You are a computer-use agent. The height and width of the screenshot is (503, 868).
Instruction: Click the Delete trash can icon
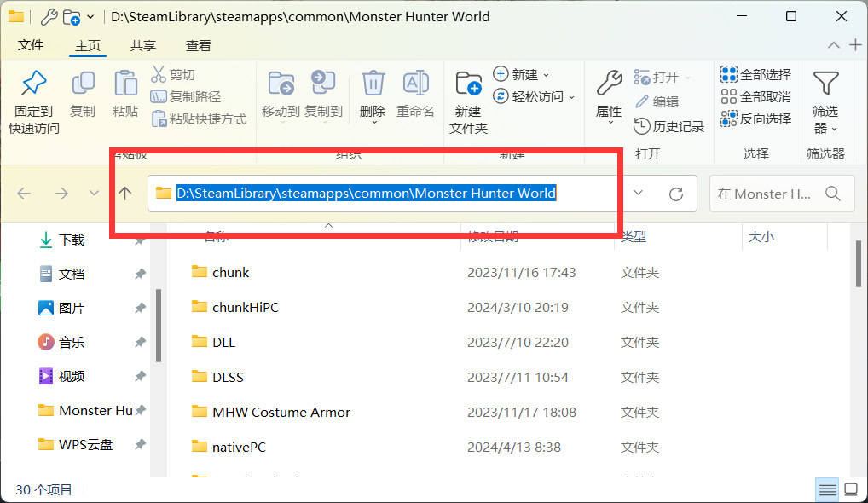pyautogui.click(x=373, y=84)
